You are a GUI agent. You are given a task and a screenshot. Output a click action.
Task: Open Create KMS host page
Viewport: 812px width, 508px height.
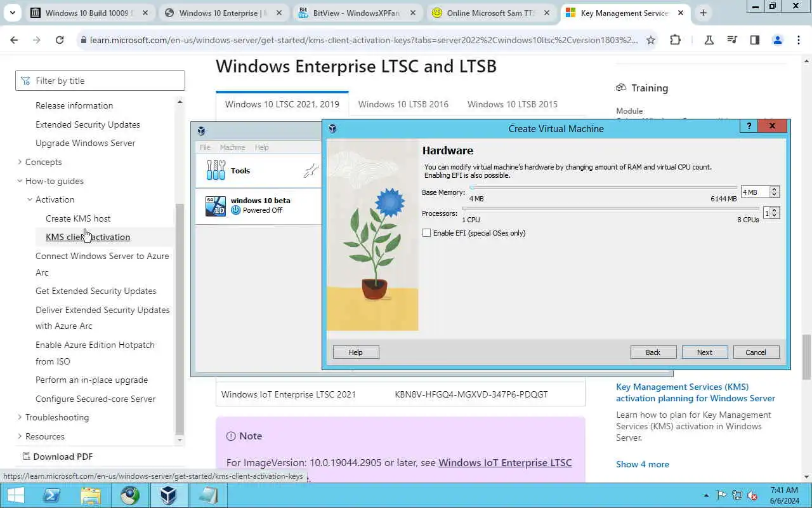[78, 218]
